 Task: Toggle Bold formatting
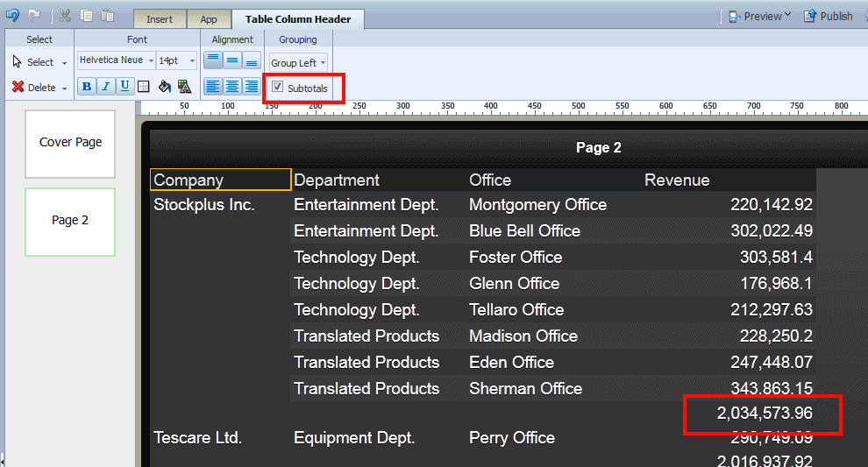click(87, 87)
